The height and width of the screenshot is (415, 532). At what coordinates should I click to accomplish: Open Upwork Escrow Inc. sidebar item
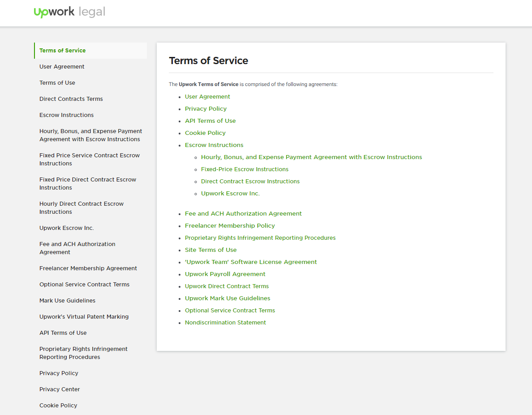(x=66, y=228)
